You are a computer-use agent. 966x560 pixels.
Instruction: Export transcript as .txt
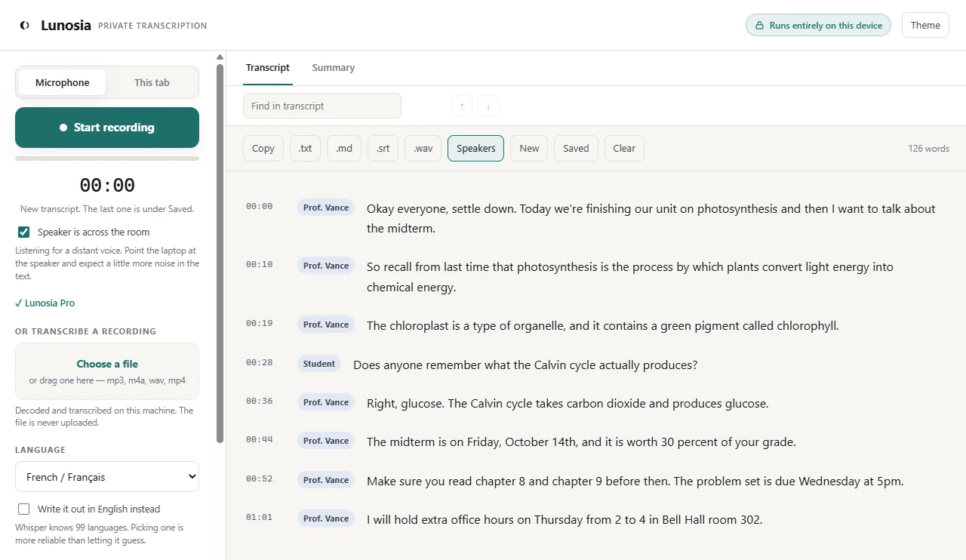[305, 148]
